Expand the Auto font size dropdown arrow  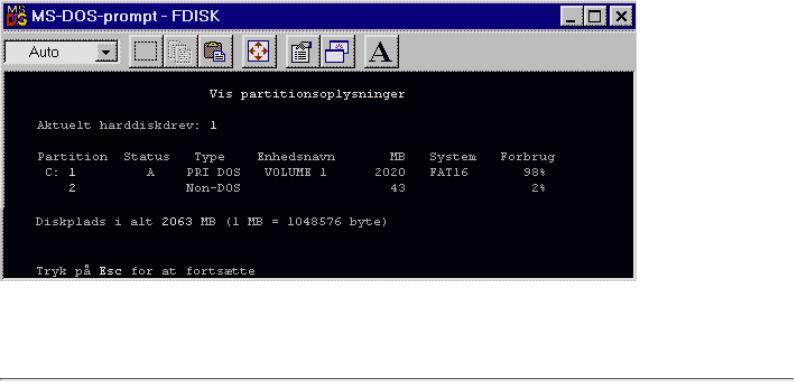(106, 52)
